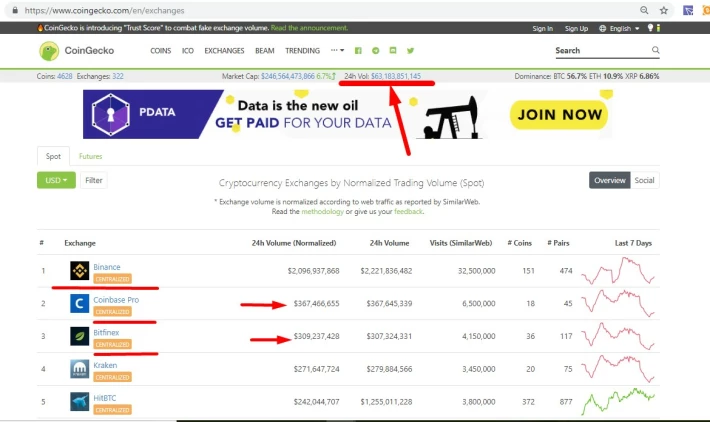Click Kraken 24h volume $279,884,566
The width and height of the screenshot is (710, 422).
[x=389, y=369]
